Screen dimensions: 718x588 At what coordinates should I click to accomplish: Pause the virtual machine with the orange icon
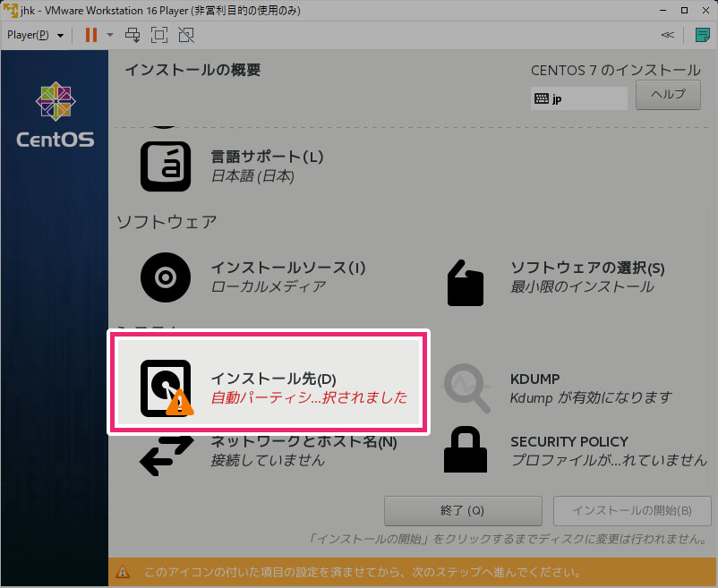pos(91,35)
